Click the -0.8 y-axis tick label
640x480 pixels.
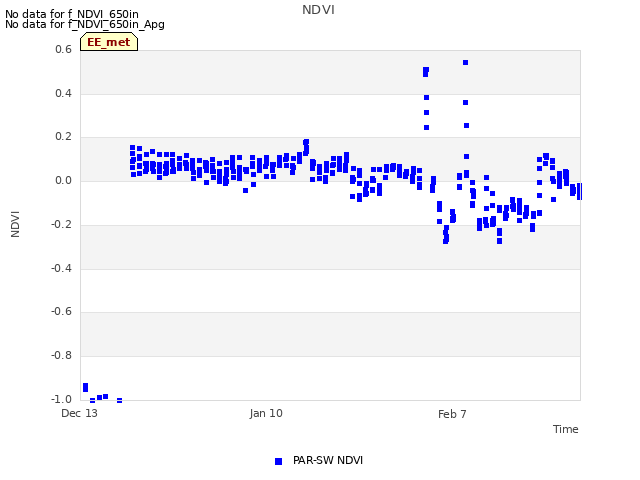(62, 356)
